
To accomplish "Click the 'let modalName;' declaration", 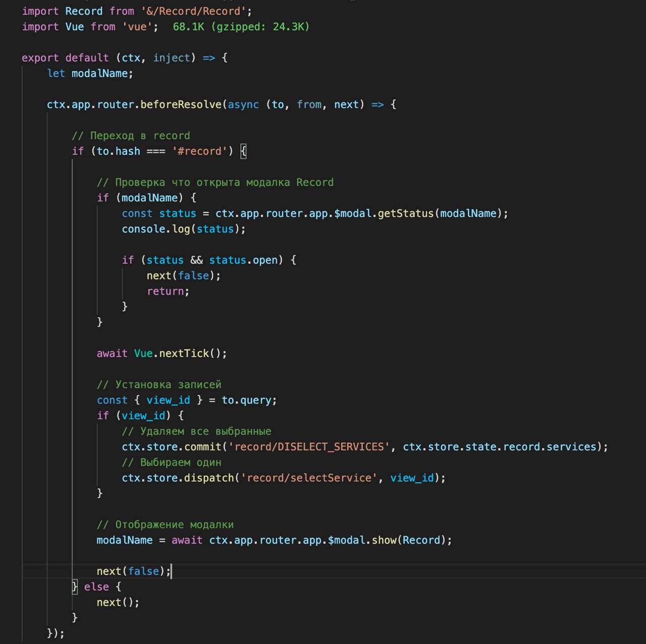I will point(90,74).
